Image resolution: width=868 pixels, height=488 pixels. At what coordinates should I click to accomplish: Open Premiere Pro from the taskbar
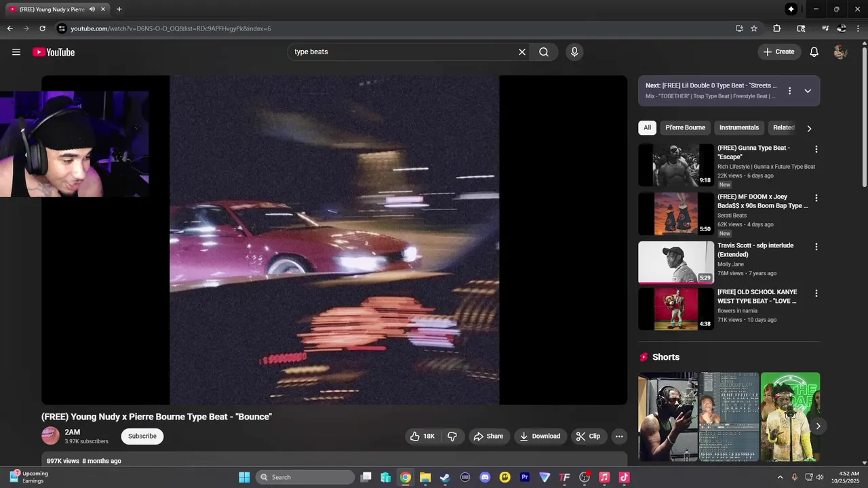pos(525,477)
